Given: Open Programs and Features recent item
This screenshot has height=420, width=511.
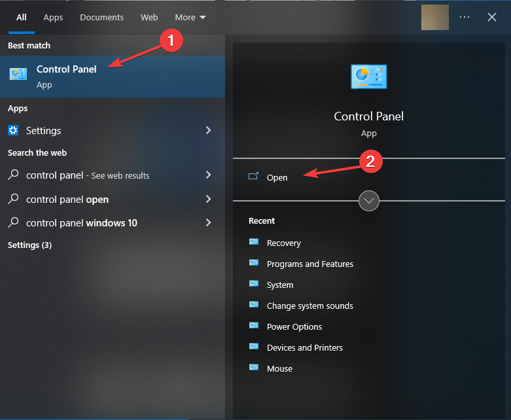Looking at the screenshot, I should point(310,264).
